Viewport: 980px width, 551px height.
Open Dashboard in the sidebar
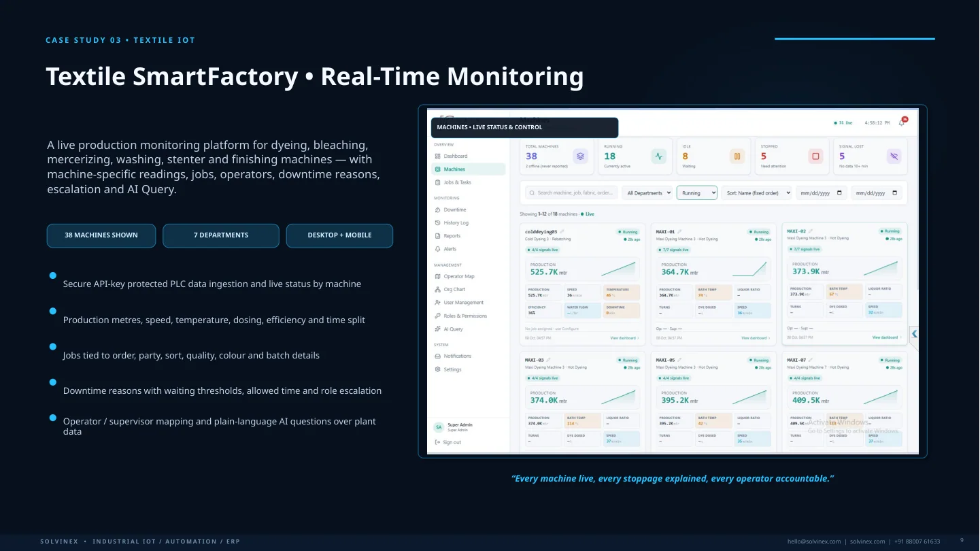tap(469, 156)
